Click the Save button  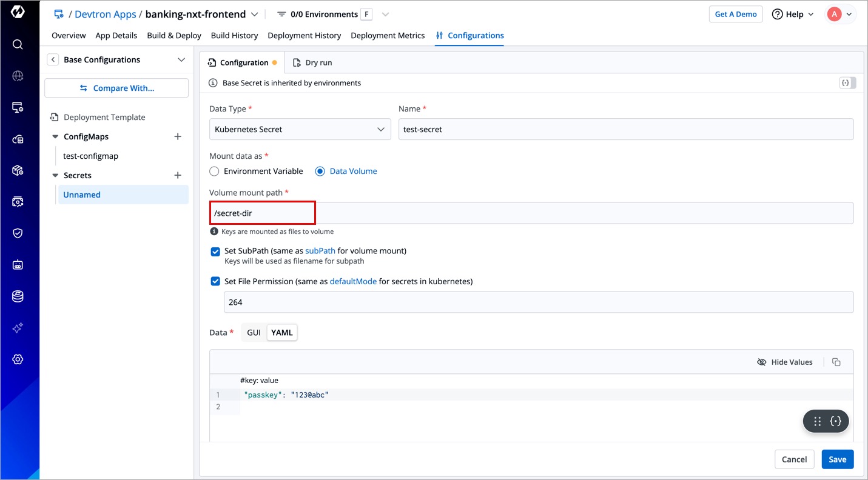point(837,459)
